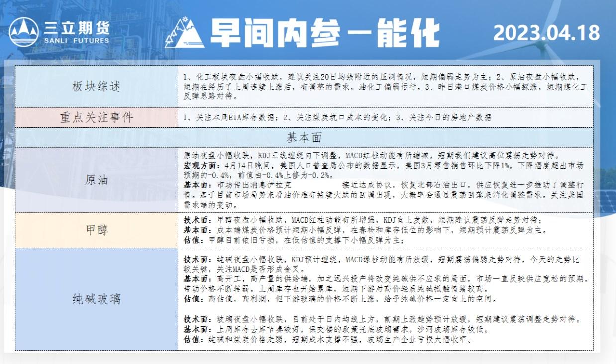Click the Sanli Futures circular logo
Viewport: 616px width, 364px height.
[23, 33]
